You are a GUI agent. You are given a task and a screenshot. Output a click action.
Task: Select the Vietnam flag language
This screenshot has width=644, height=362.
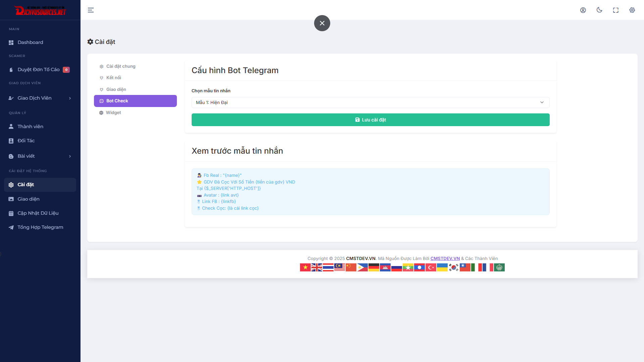(x=305, y=267)
